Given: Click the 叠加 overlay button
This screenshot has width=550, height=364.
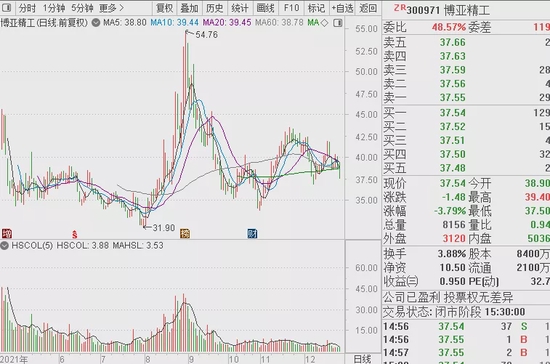Looking at the screenshot, I should coord(189,8).
